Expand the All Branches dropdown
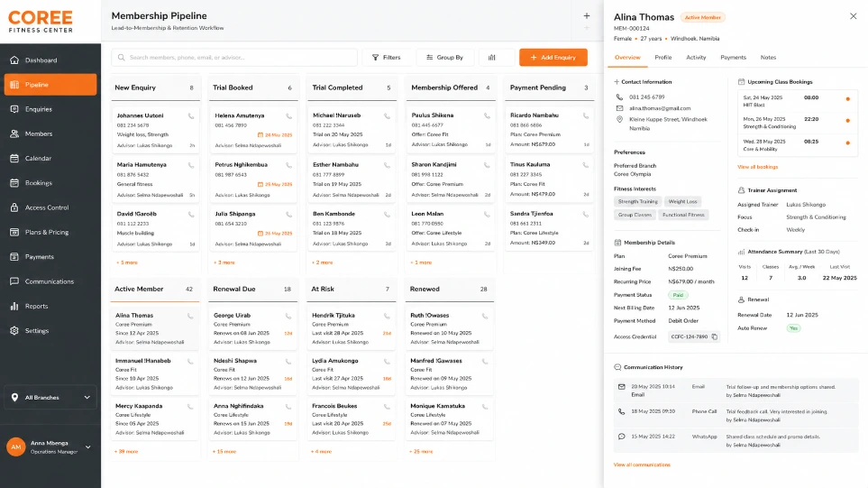This screenshot has width=868, height=488. [50, 397]
